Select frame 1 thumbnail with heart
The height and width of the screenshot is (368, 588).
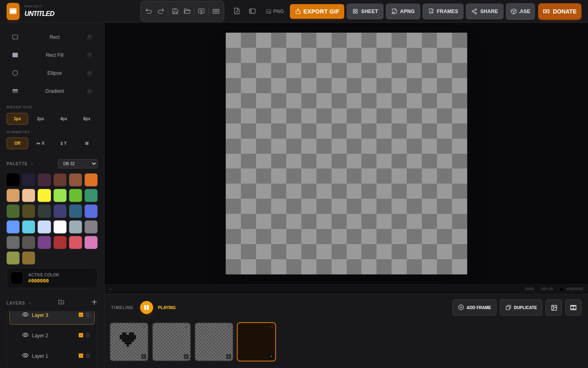click(129, 342)
